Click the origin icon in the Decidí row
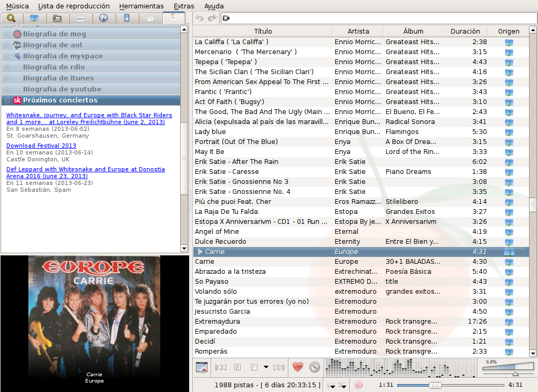The height and width of the screenshot is (392, 538). 509,342
